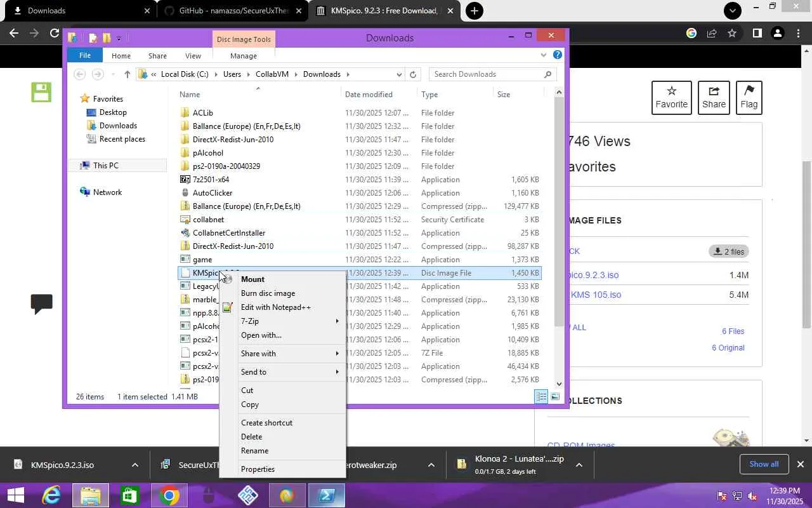Open File Explorer from the taskbar
Viewport: 812px width, 508px height.
(90, 495)
